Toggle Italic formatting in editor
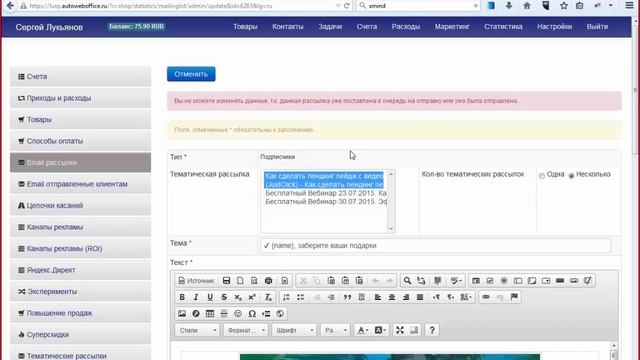 [196, 297]
